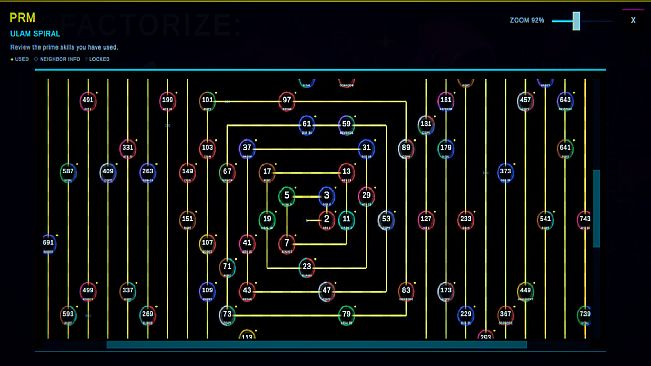Select the prime node 739
This screenshot has width=651, height=366.
[585, 315]
